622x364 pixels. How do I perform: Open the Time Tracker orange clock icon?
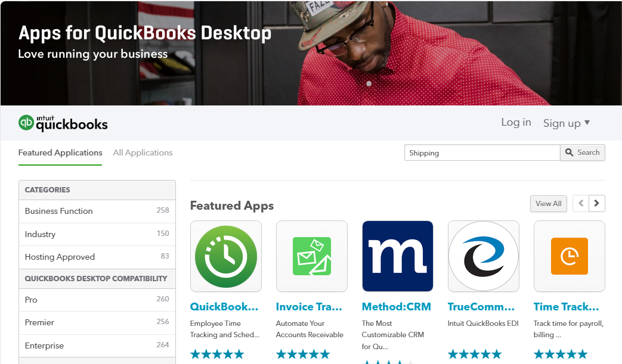570,256
